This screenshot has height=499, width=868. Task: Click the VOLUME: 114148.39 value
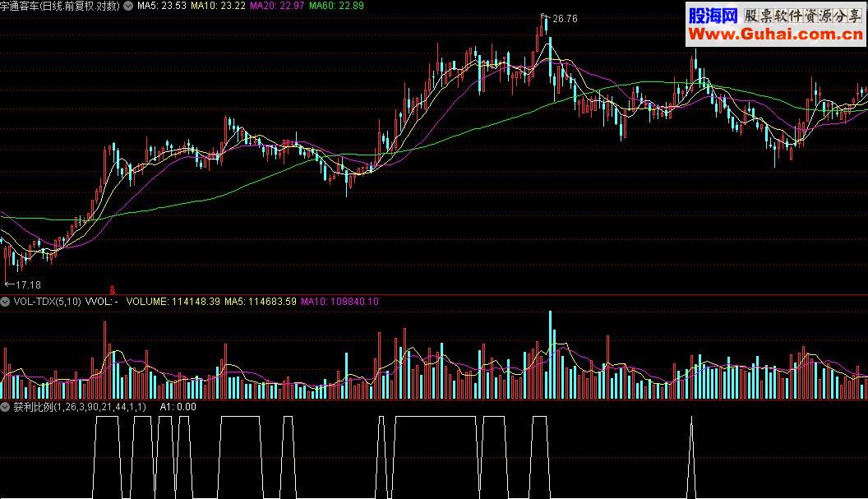pos(173,302)
